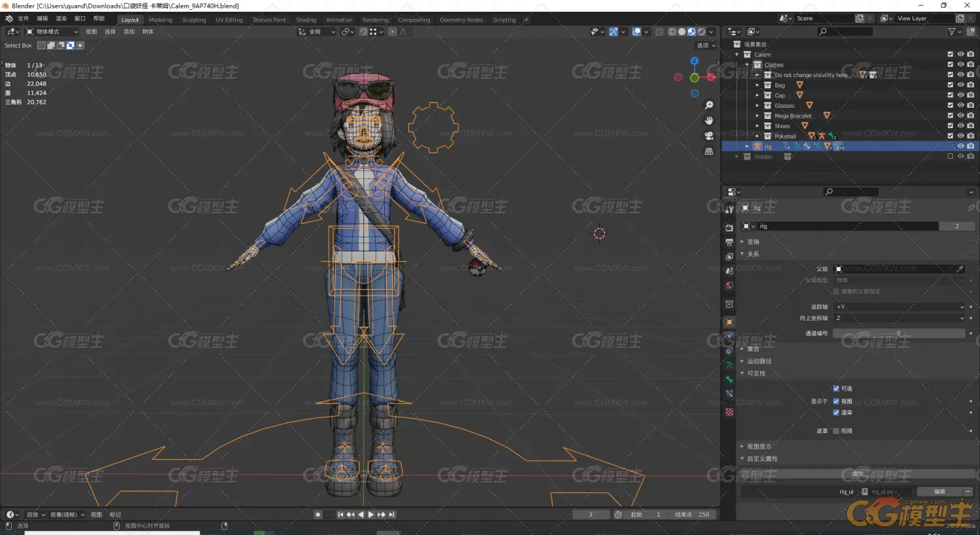Image resolution: width=980 pixels, height=535 pixels.
Task: Open the Texture properties checker tab
Action: (729, 412)
